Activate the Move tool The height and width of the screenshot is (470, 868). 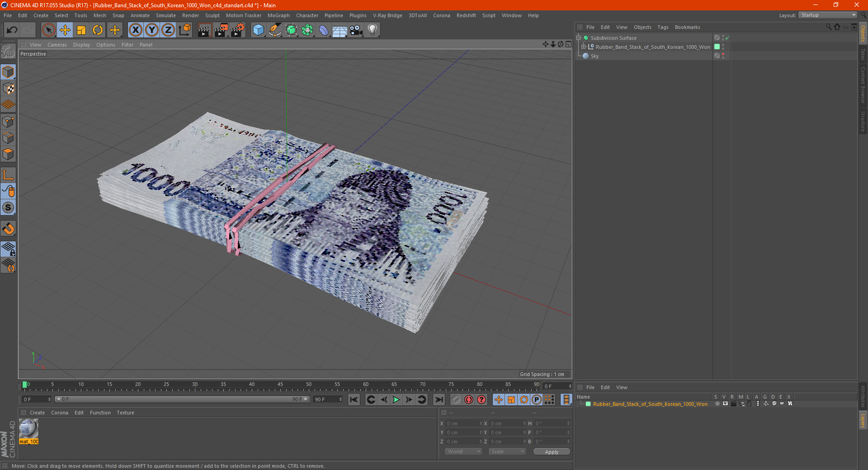pos(65,30)
